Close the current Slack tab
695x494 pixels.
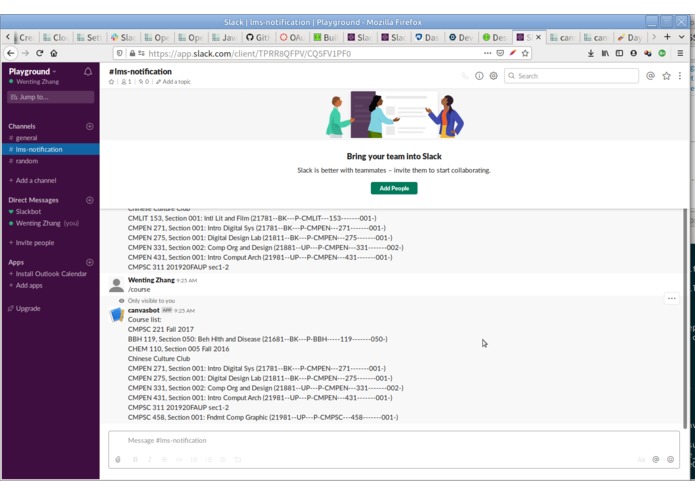pyautogui.click(x=538, y=37)
